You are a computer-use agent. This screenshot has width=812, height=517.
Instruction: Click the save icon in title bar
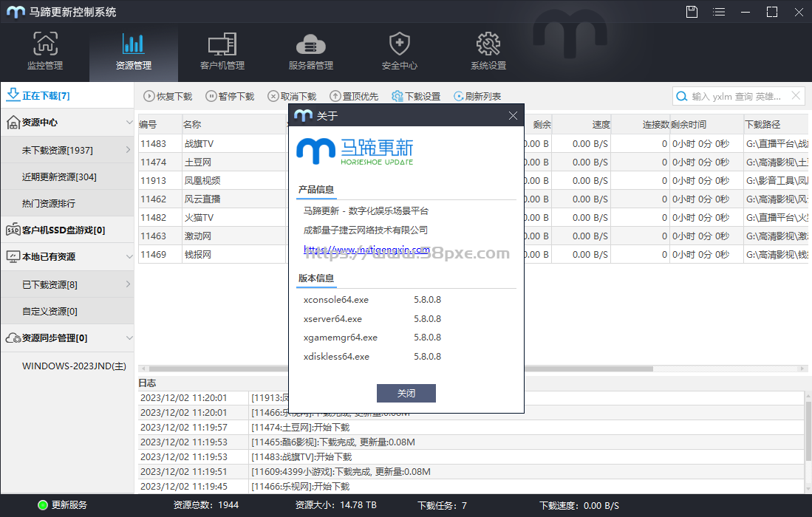pos(692,11)
